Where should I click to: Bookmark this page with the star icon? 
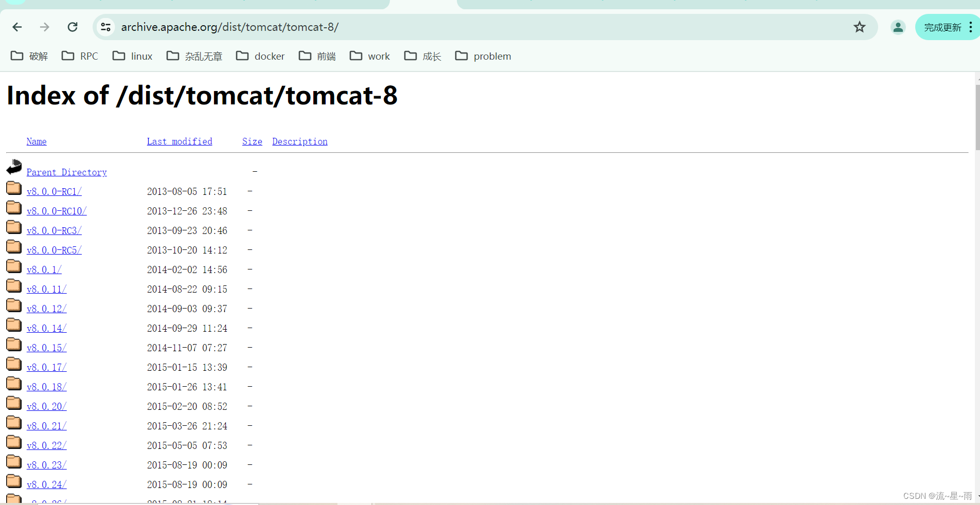[x=860, y=27]
